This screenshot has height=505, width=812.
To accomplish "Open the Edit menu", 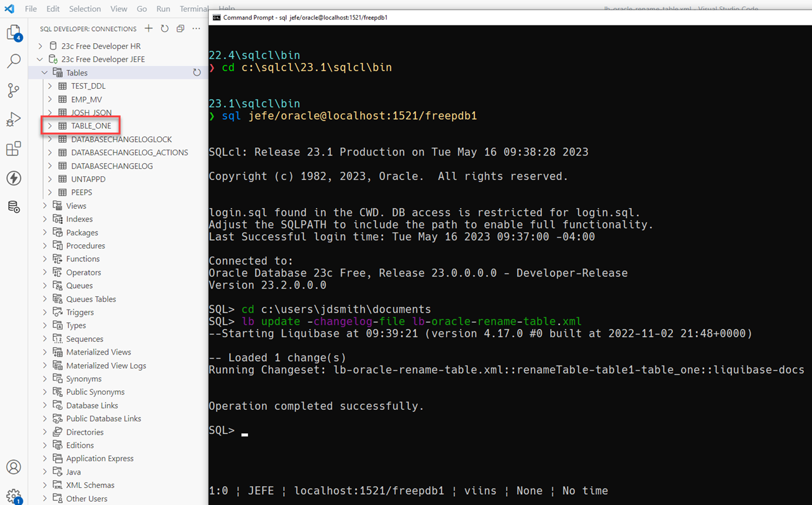I will 53,9.
